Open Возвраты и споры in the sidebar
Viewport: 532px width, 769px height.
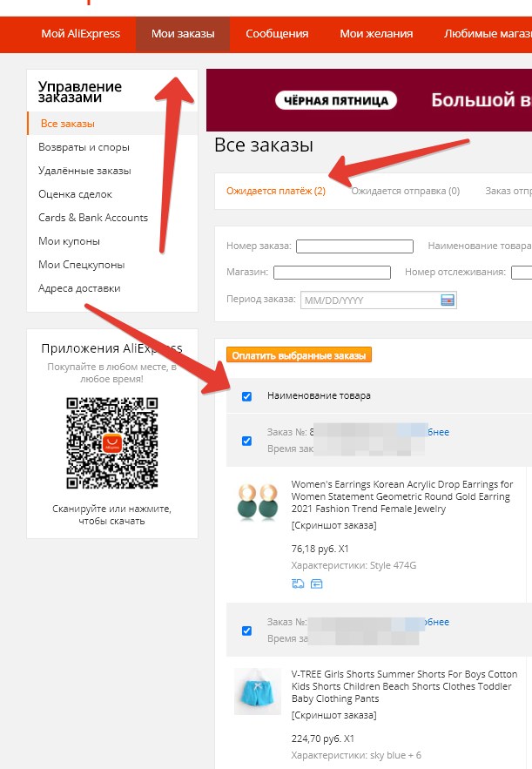click(84, 147)
